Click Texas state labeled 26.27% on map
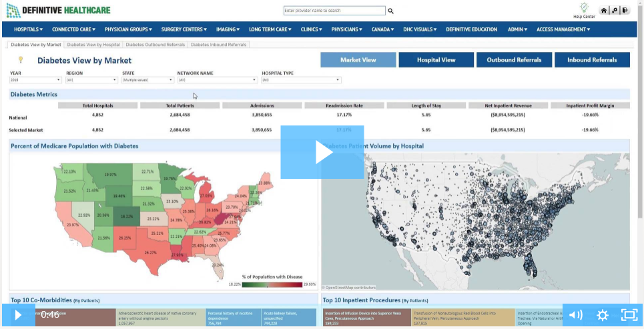This screenshot has width=644, height=329. point(151,253)
